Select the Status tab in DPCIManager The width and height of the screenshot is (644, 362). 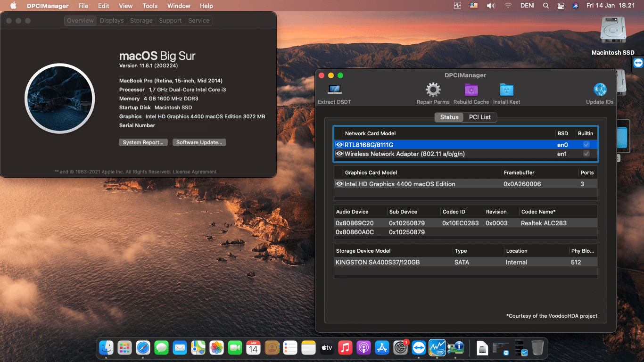click(449, 117)
